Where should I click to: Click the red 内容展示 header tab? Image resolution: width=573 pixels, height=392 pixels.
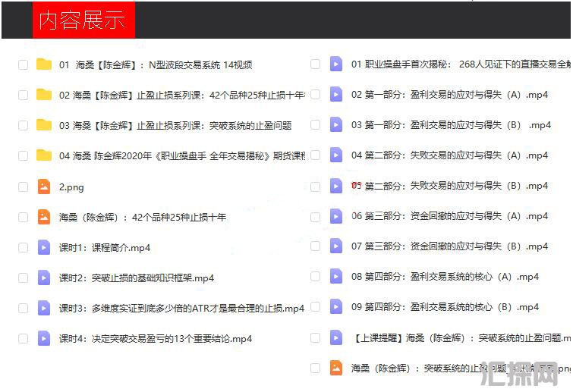pyautogui.click(x=83, y=20)
